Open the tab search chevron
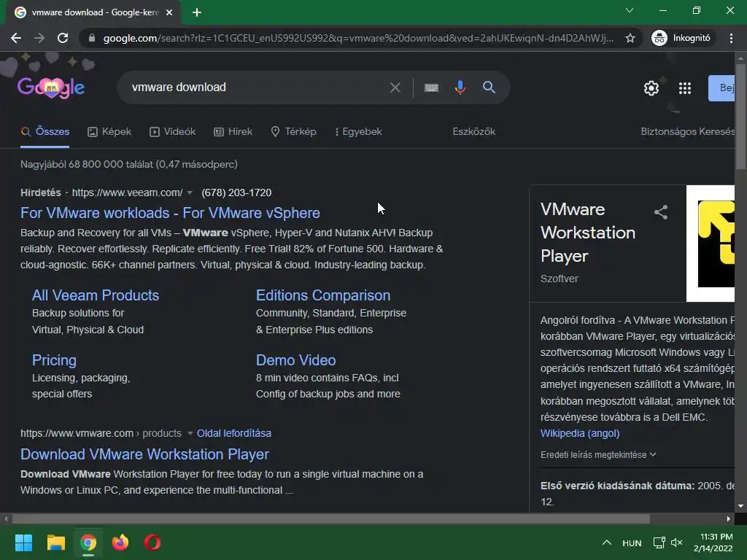747x560 pixels. click(630, 10)
